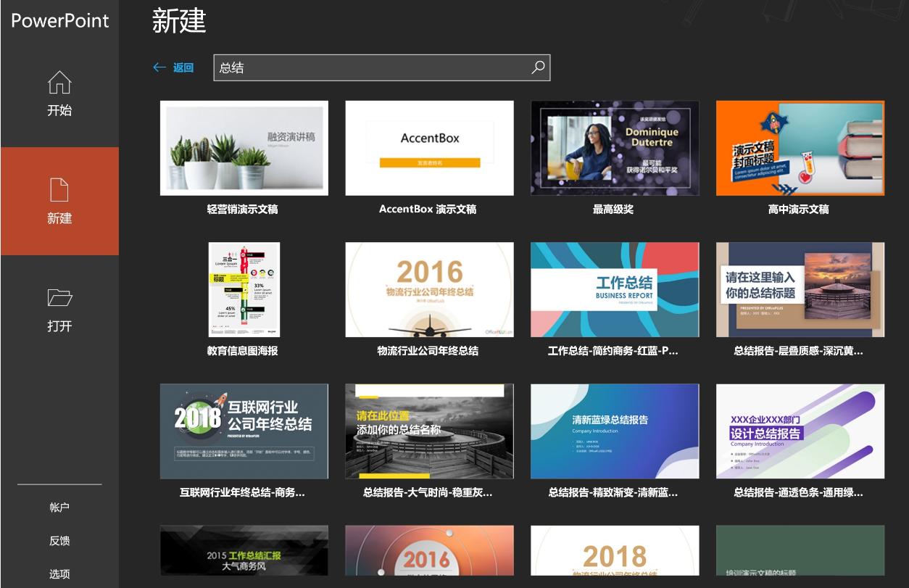Open the 反馈 page
This screenshot has width=909, height=588.
click(x=59, y=541)
